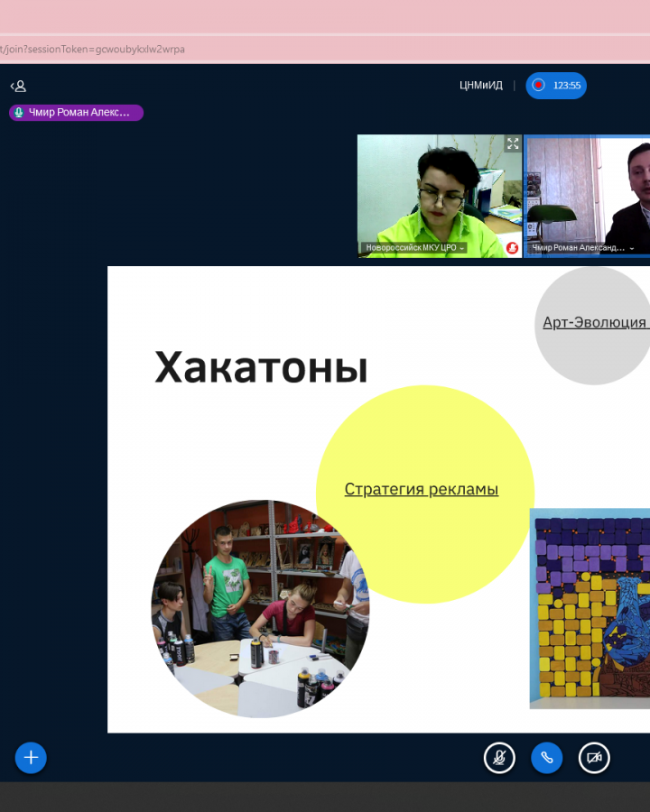Click the blue plus actions button
Screen dimensions: 650x812
pyautogui.click(x=31, y=758)
